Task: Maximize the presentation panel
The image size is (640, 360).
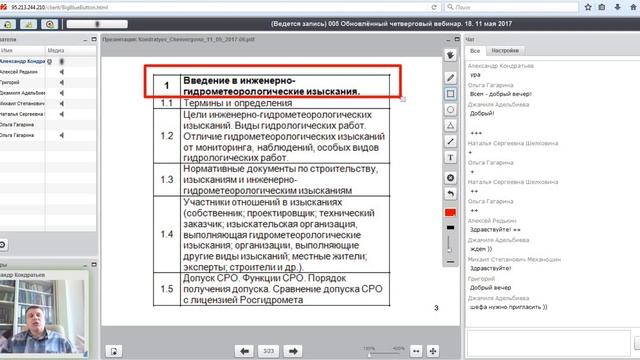Action: click(457, 39)
